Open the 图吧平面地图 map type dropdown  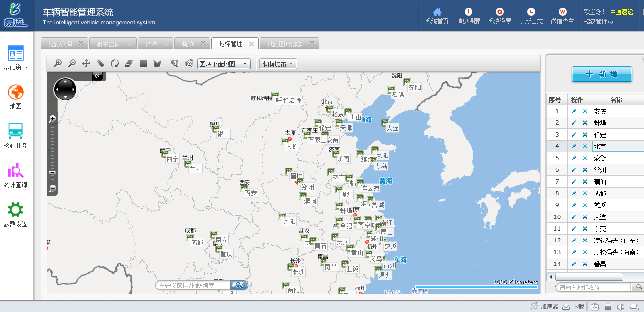[224, 64]
